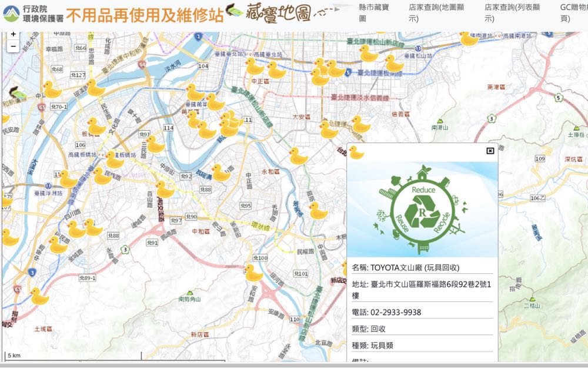Click the 地址 臺北市文山區羅斯福路 line
This screenshot has height=368, width=588.
(422, 290)
